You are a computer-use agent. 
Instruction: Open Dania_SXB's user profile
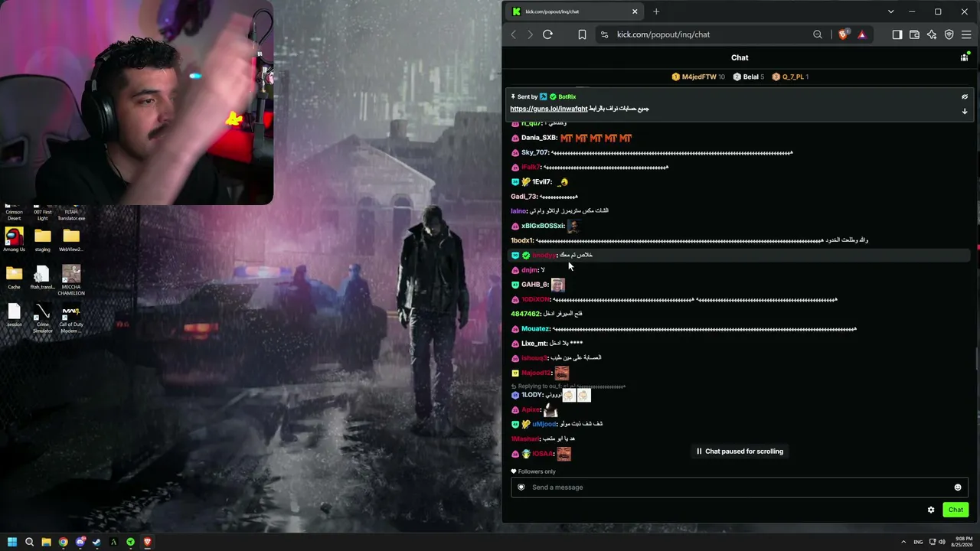pyautogui.click(x=539, y=138)
